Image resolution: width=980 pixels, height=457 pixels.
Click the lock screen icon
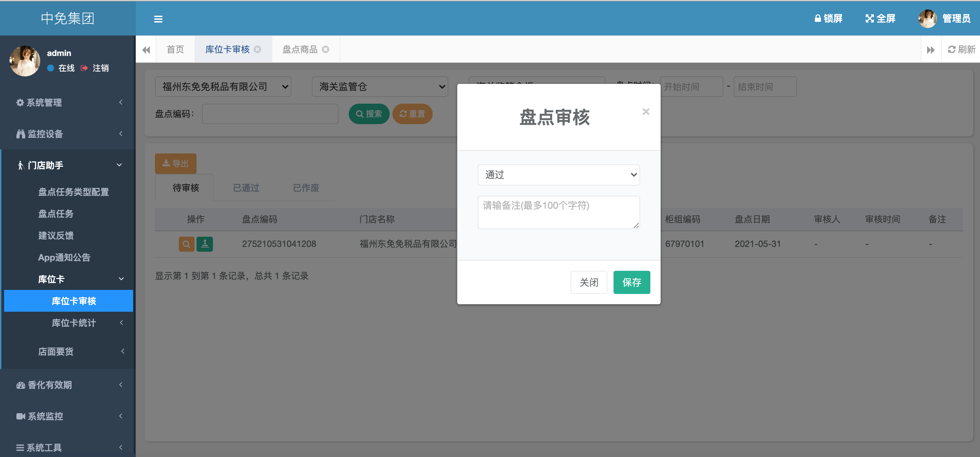pos(817,18)
